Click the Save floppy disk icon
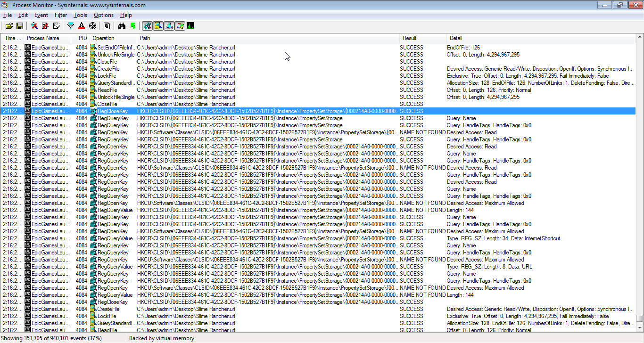Screen dimensions: 644x343 point(20,26)
